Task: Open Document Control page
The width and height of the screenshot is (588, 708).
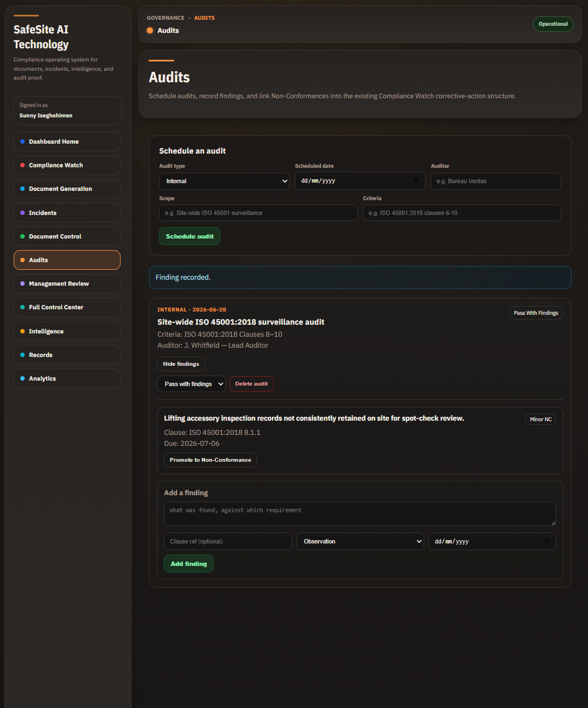Action: pos(67,236)
